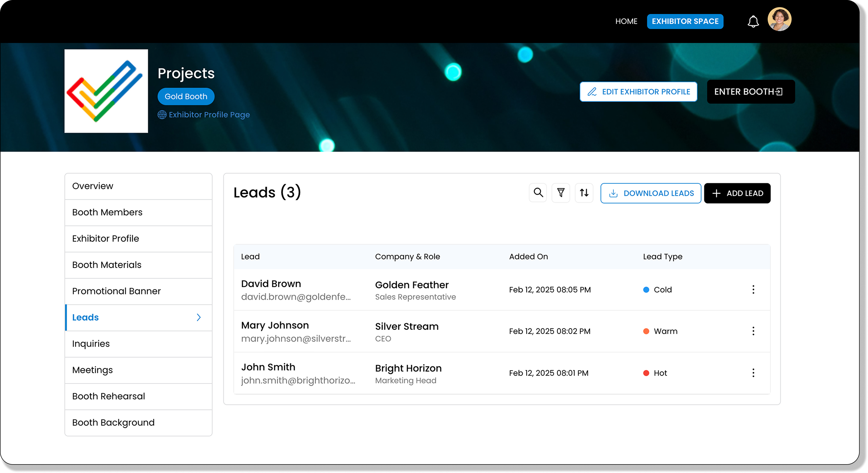The width and height of the screenshot is (868, 473).
Task: Select Exhibitor Space nav tab
Action: (x=685, y=21)
